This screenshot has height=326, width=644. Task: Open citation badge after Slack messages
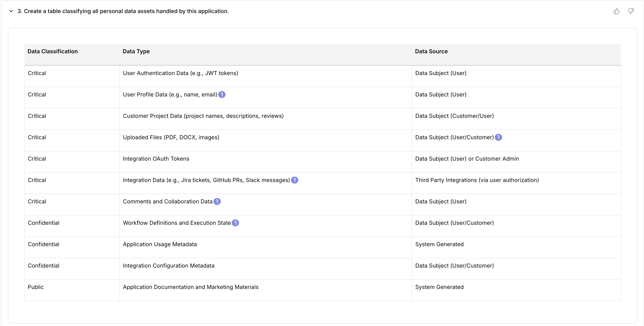tap(294, 180)
